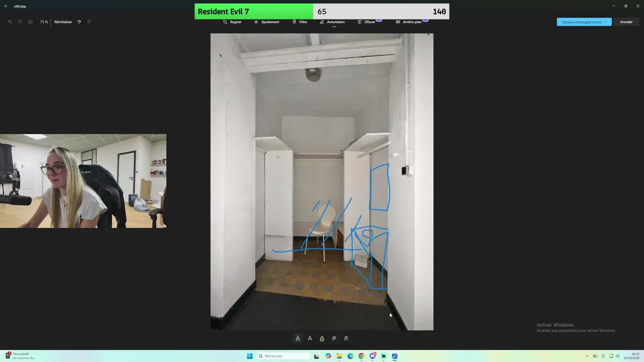This screenshot has height=362, width=644.
Task: Click the Photos app taskbar icon
Action: point(394,356)
